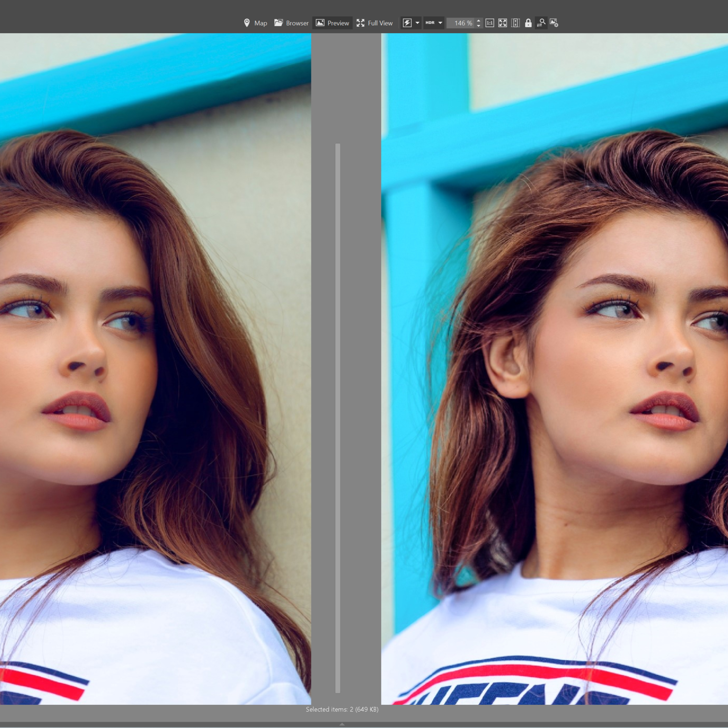Viewport: 728px width, 728px height.
Task: Expand the lightning preview dropdown arrow
Action: pyautogui.click(x=417, y=23)
